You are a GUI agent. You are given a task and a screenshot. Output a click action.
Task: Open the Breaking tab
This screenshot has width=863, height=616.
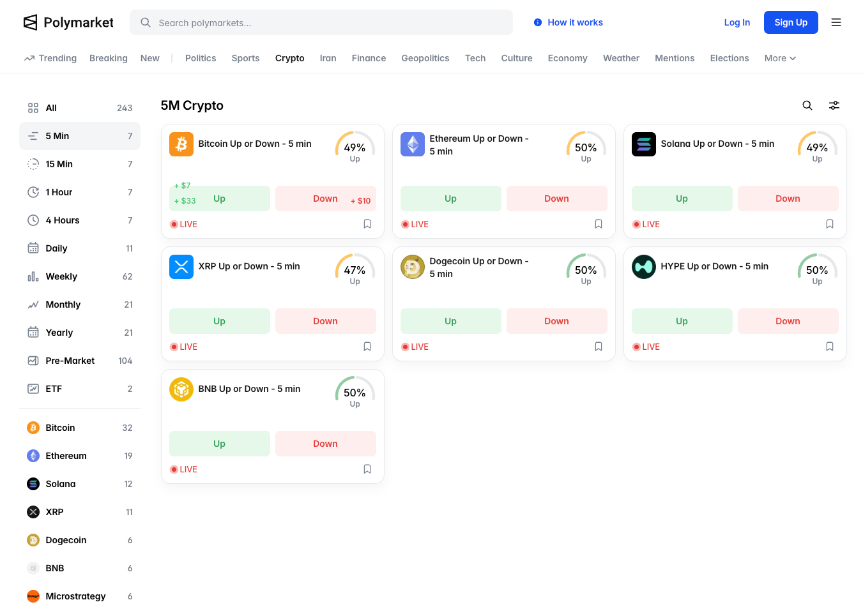click(109, 58)
